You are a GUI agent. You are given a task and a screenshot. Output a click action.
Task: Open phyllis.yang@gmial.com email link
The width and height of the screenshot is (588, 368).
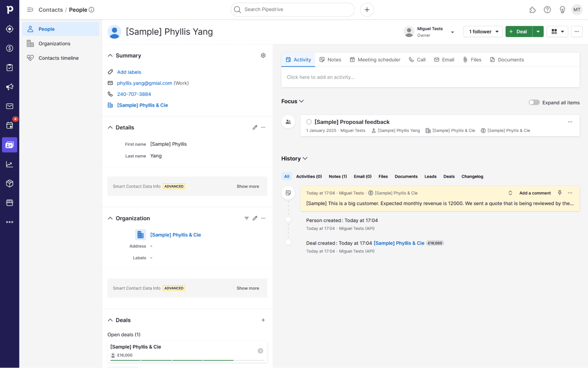tap(144, 83)
